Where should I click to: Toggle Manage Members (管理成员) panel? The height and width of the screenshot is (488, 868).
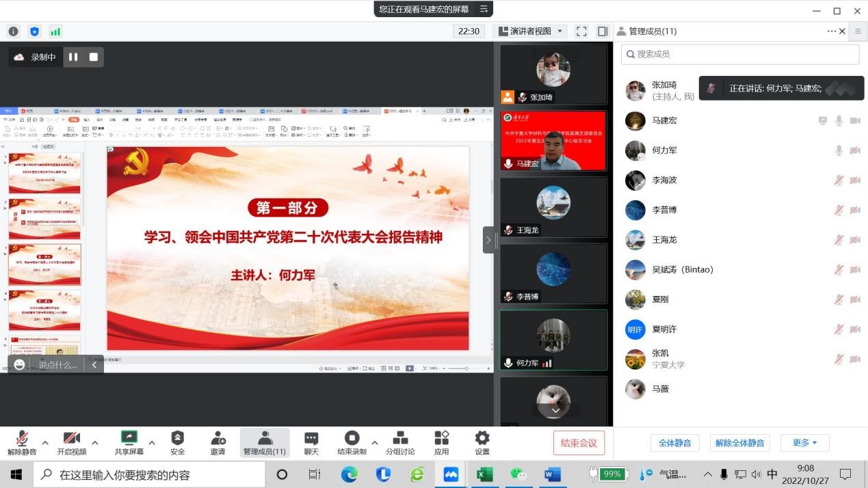coord(265,442)
